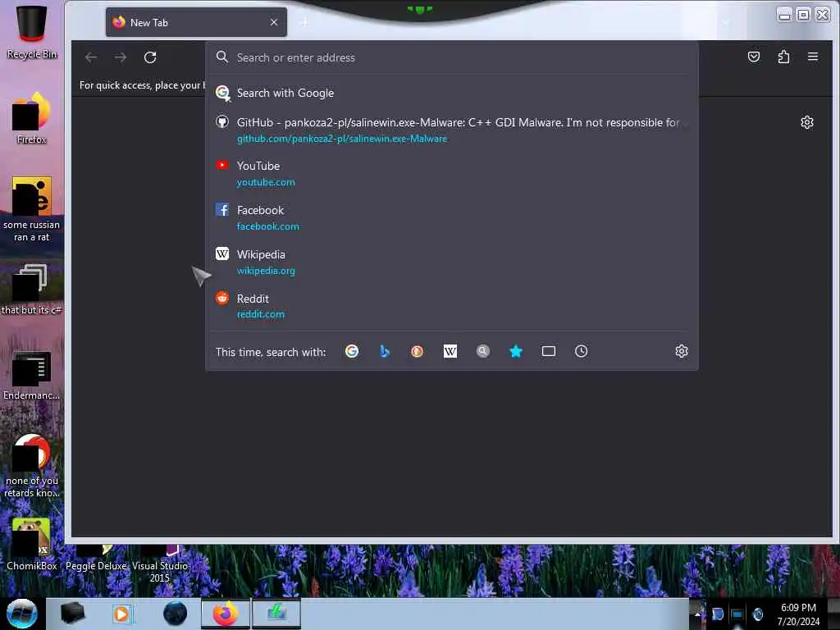Select the 'none of you' desktop icon
This screenshot has width=840, height=630.
point(32,465)
